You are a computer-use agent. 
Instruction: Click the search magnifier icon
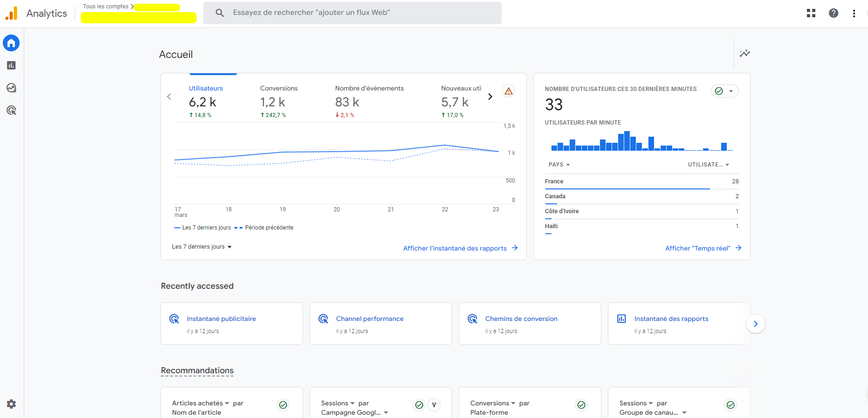(x=220, y=13)
